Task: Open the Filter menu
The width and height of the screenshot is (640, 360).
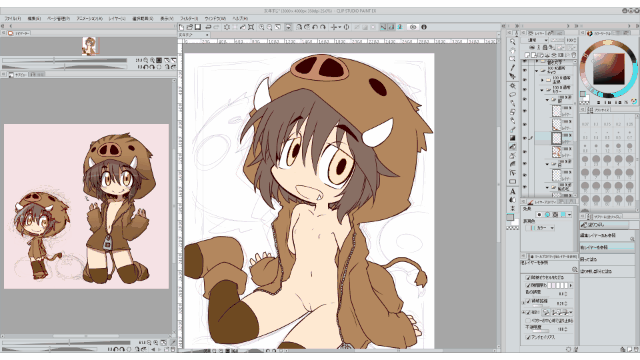Action: 189,18
